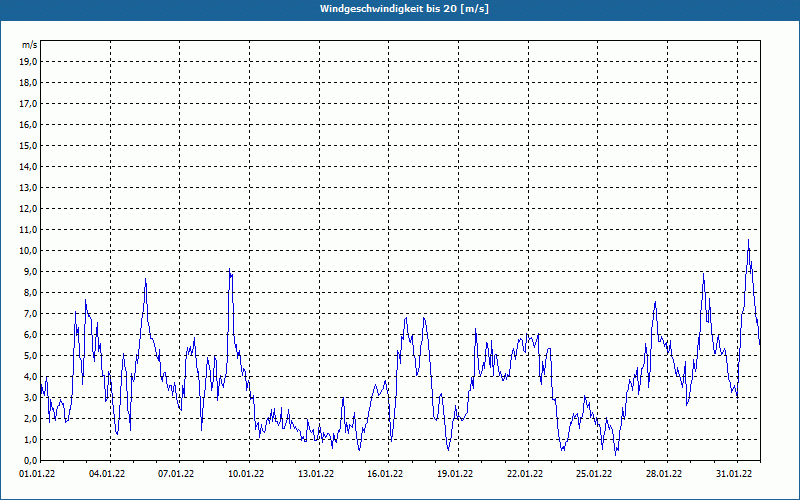Click the 1,0 y-axis label
Image resolution: width=800 pixels, height=500 pixels.
tap(30, 440)
